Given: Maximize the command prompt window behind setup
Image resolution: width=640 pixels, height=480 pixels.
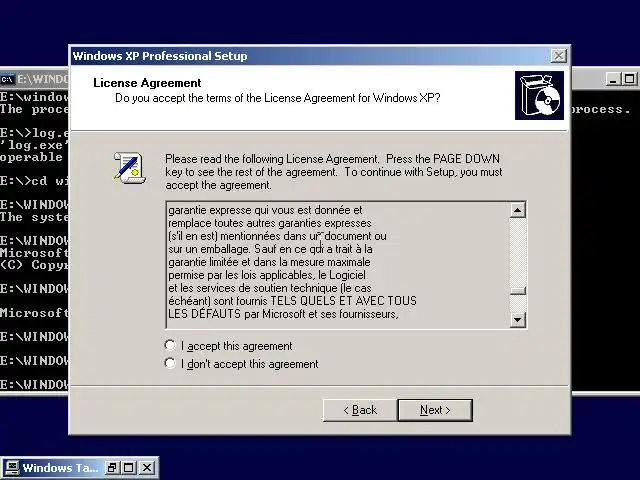Looking at the screenshot, I should [629, 79].
